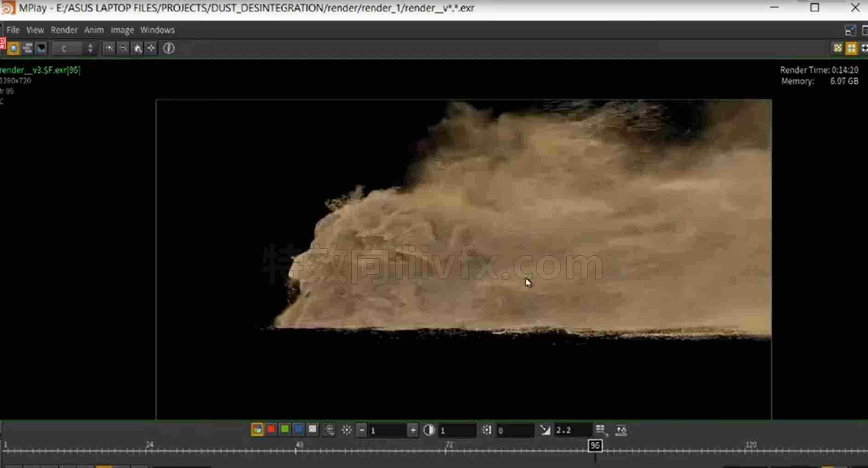The height and width of the screenshot is (468, 868).
Task: Click the last icon right of gamma field
Action: [x=621, y=430]
